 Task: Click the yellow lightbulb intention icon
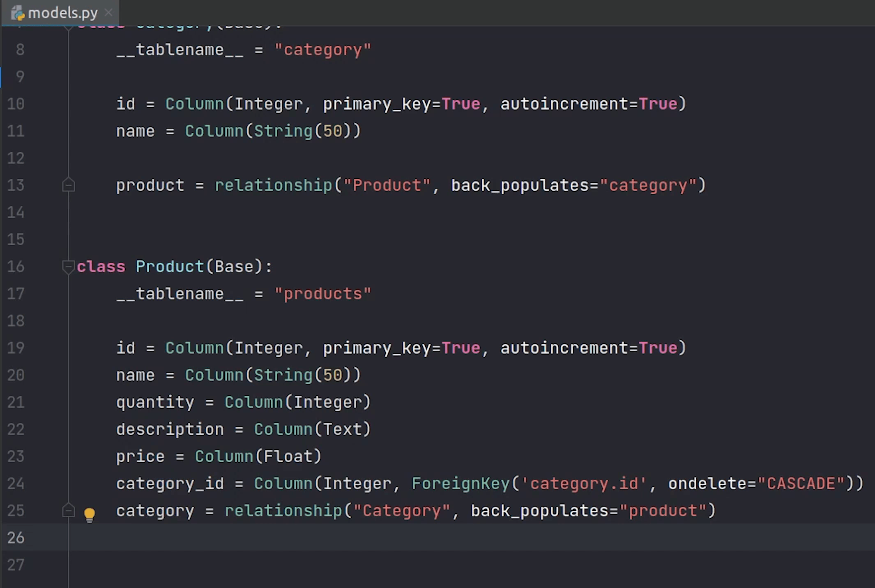click(90, 514)
